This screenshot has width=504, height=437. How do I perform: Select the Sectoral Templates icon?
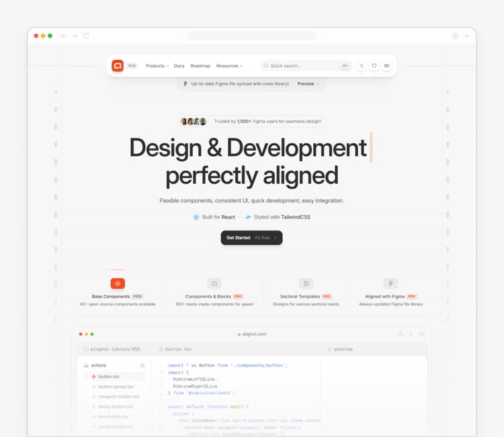[306, 284]
